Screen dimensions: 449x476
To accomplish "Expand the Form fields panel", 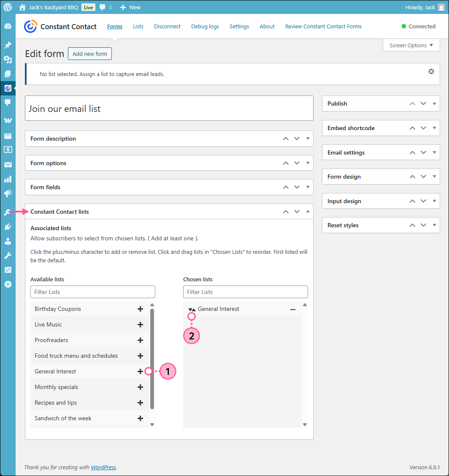I will tap(308, 187).
